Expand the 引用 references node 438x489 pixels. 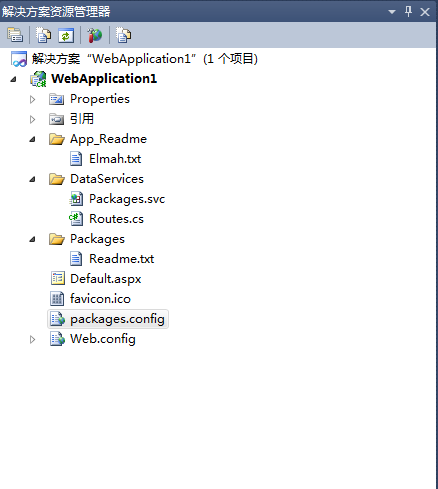pyautogui.click(x=32, y=119)
